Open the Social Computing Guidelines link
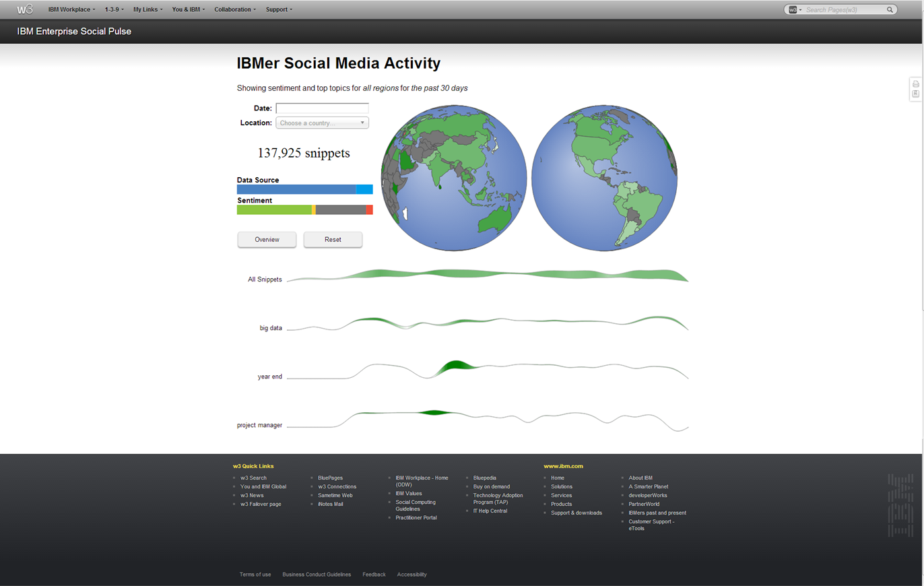The height and width of the screenshot is (586, 924). 416,505
